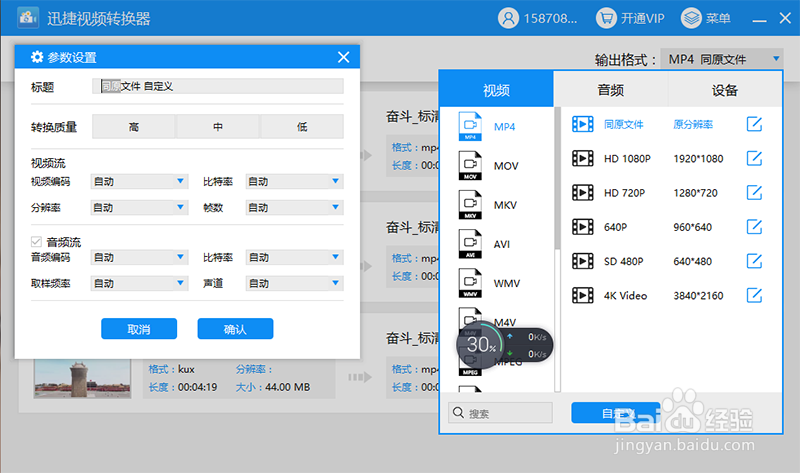800x473 pixels.
Task: Select the MP4 format file icon
Action: [x=470, y=126]
